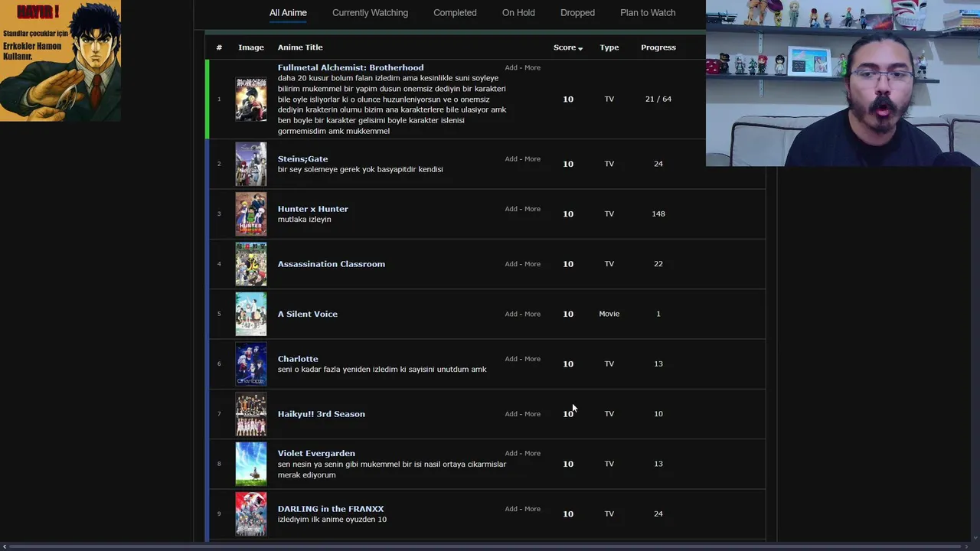This screenshot has width=980, height=551.
Task: Switch to the Completed tab
Action: click(455, 12)
